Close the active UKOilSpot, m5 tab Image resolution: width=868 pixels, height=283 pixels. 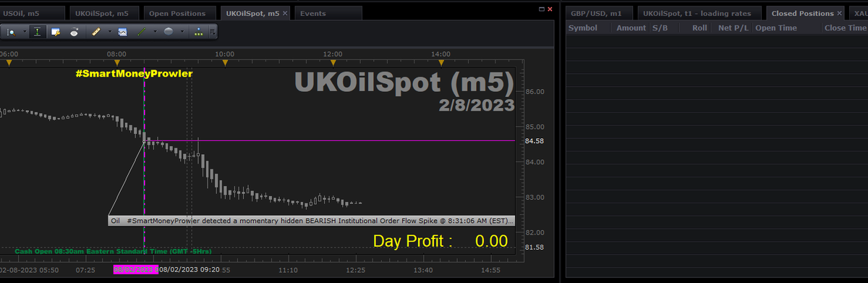point(285,14)
